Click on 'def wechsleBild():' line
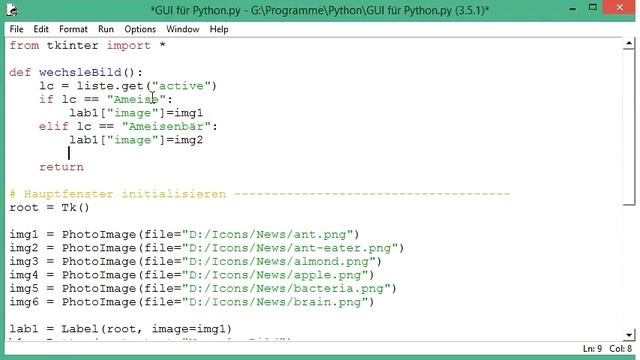 [76, 72]
